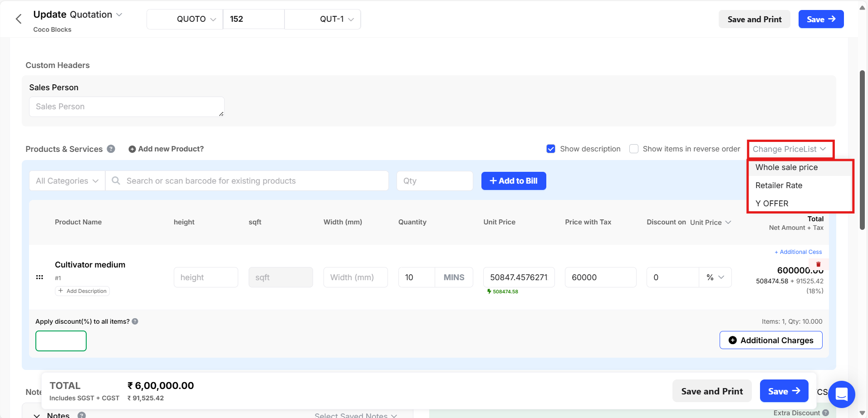
Task: Collapse the Notes section chevron
Action: [x=37, y=415]
